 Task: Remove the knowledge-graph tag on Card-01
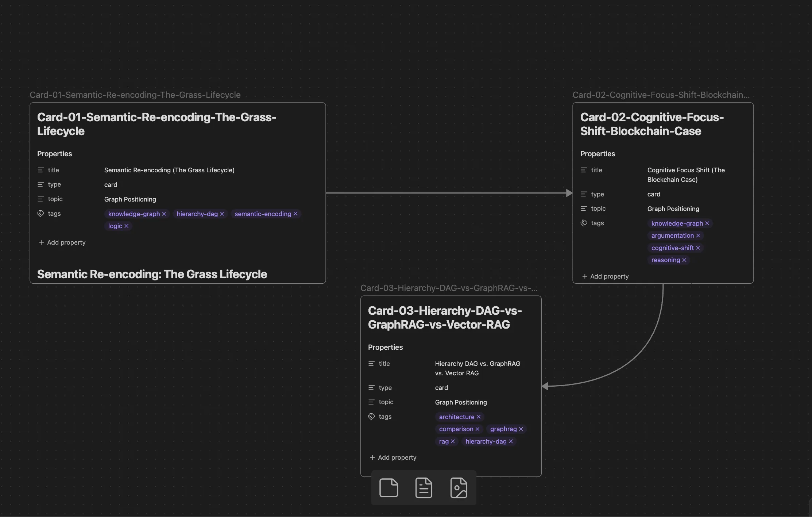coord(164,214)
